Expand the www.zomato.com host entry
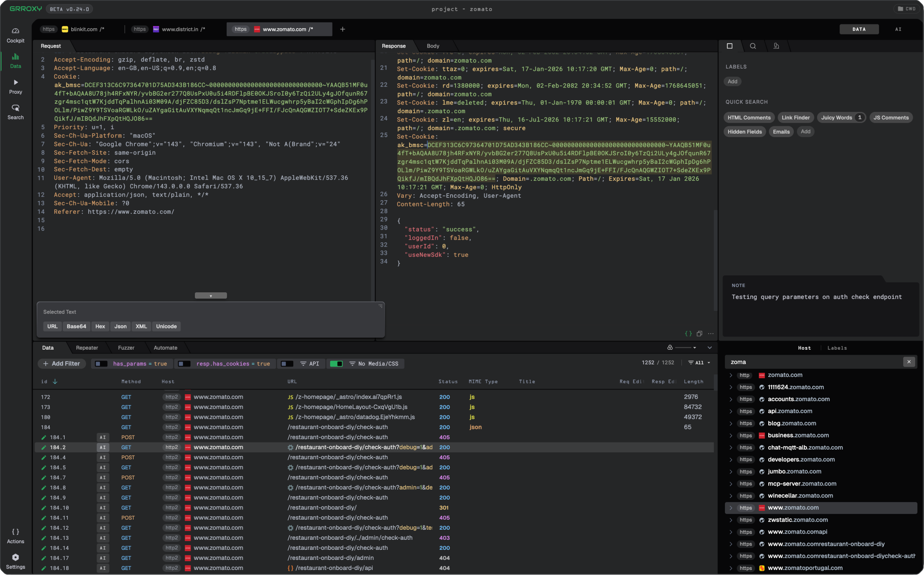Image resolution: width=924 pixels, height=575 pixels. click(731, 508)
